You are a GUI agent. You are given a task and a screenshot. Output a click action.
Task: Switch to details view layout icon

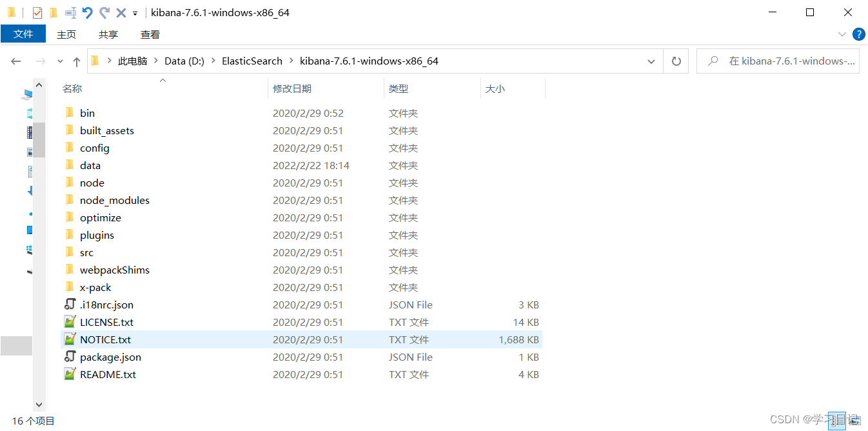(x=836, y=420)
